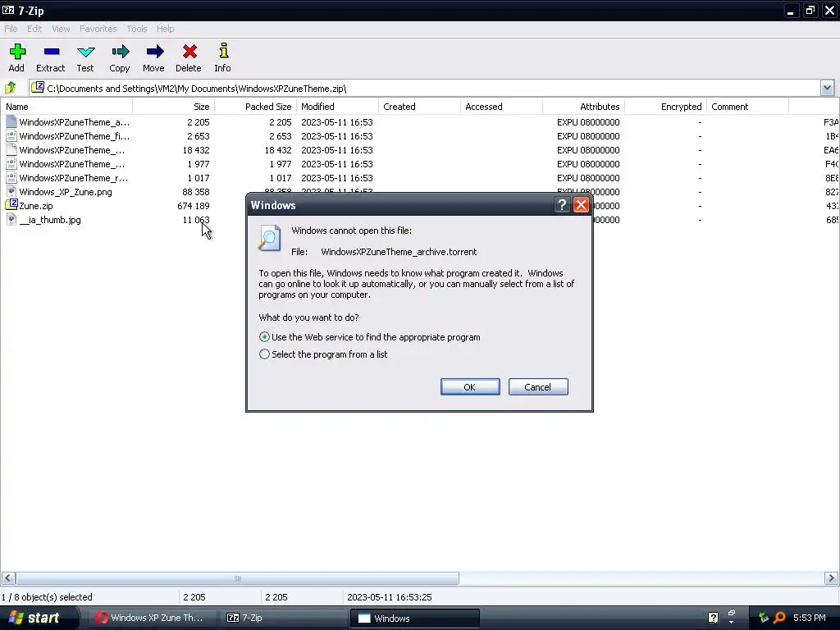
Task: Click the Test toolbar icon
Action: tap(85, 52)
